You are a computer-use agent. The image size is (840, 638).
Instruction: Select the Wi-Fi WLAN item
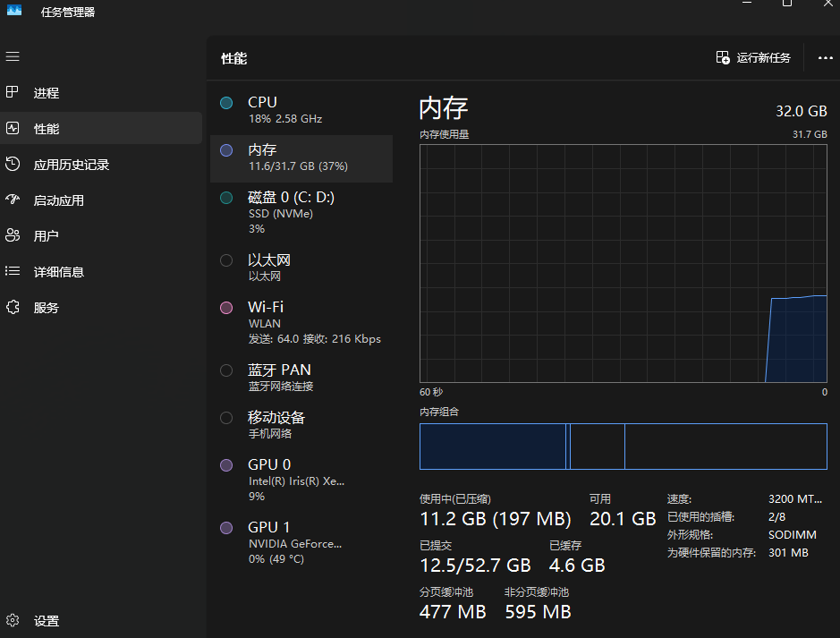[301, 322]
